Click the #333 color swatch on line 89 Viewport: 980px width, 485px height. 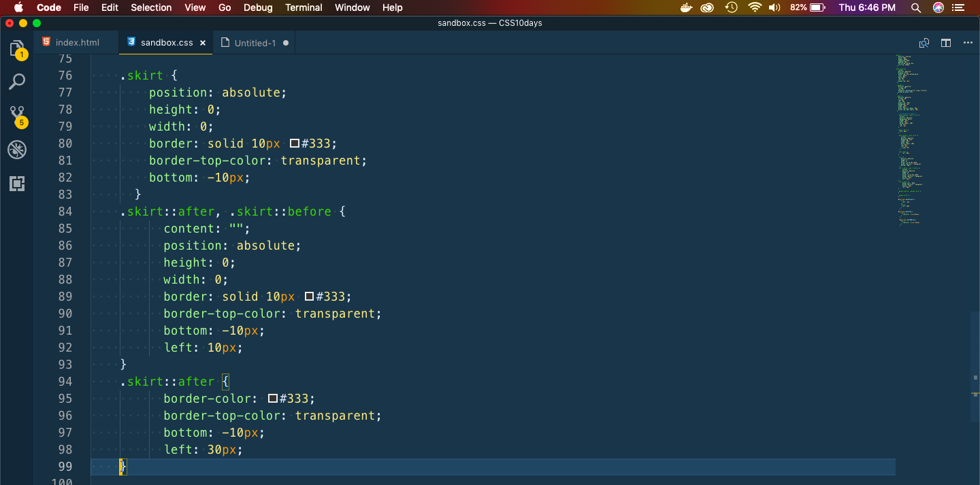(309, 297)
